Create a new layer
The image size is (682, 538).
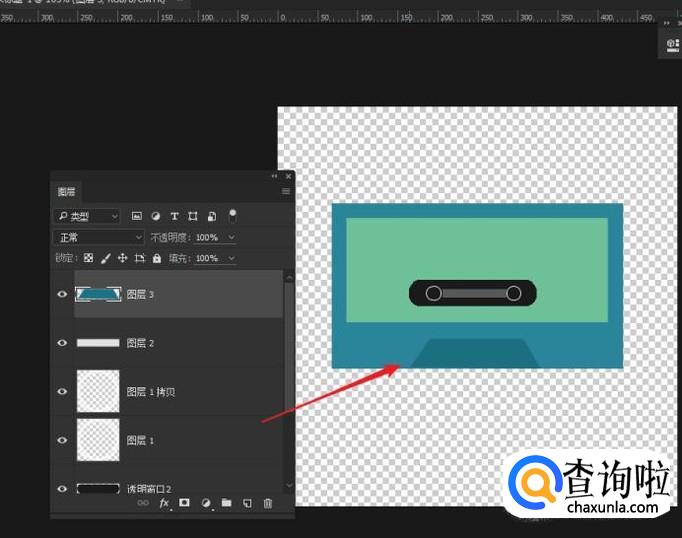pyautogui.click(x=247, y=503)
